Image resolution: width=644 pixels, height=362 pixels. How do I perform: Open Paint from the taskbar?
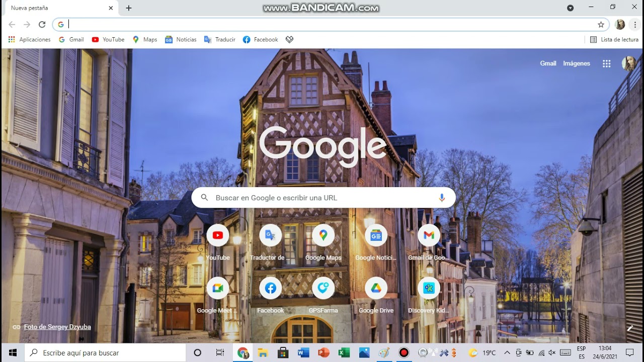tap(384, 352)
